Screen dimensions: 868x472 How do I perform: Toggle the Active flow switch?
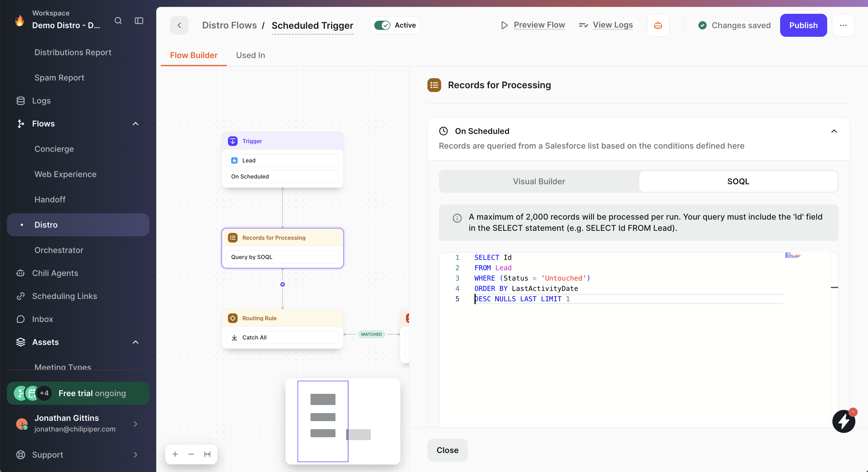point(382,25)
